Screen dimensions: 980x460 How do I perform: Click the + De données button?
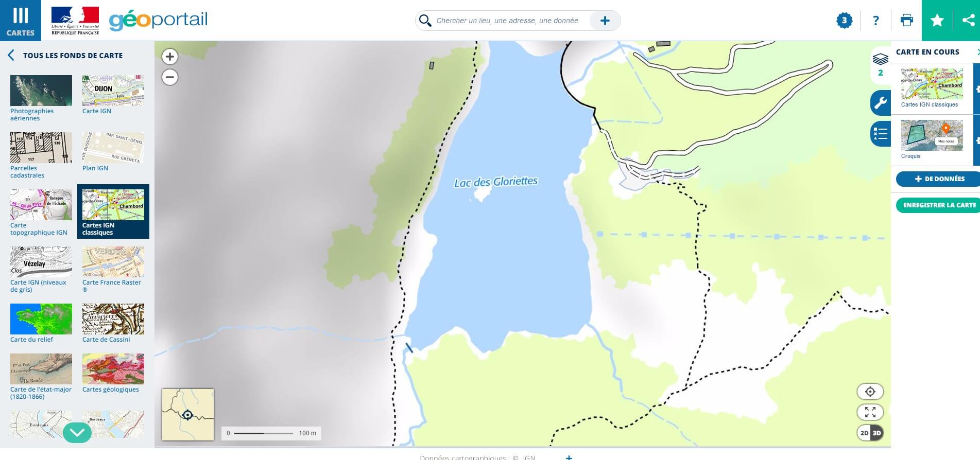[938, 179]
